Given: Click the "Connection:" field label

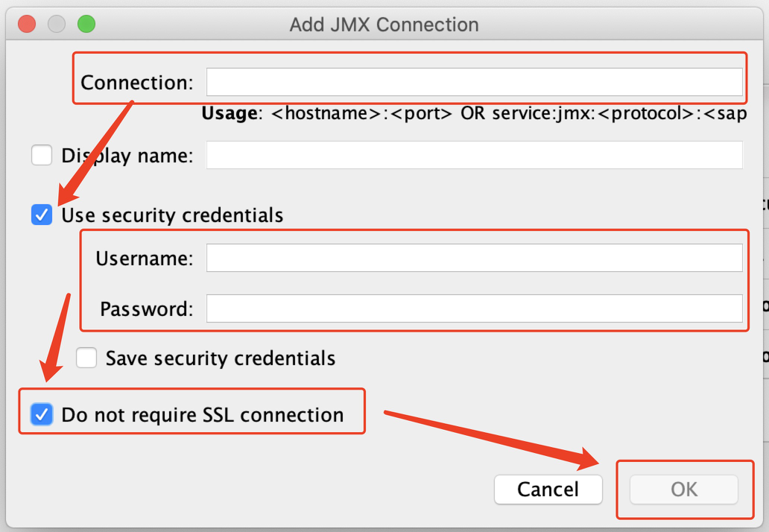Looking at the screenshot, I should pyautogui.click(x=137, y=83).
